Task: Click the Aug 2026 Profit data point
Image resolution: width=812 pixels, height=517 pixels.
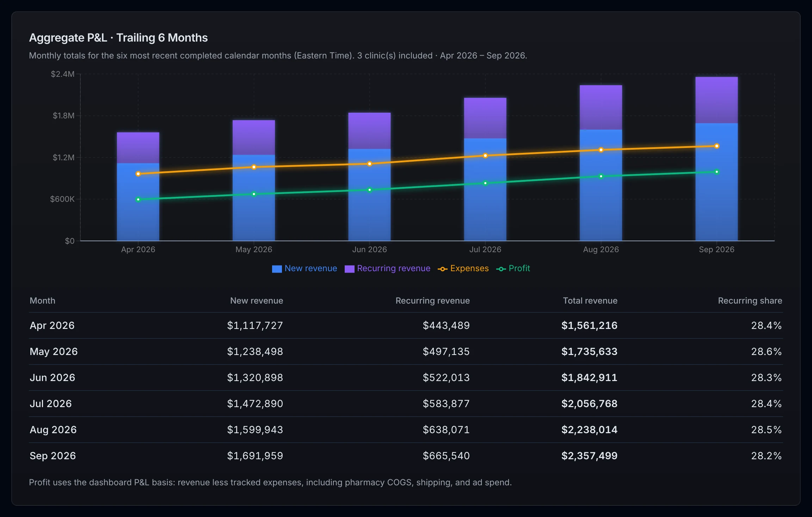Action: (601, 176)
